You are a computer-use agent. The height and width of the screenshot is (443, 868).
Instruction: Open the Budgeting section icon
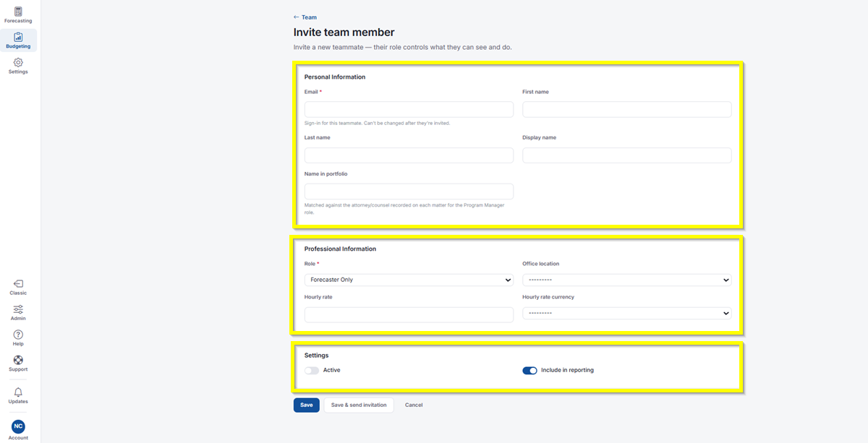(18, 37)
